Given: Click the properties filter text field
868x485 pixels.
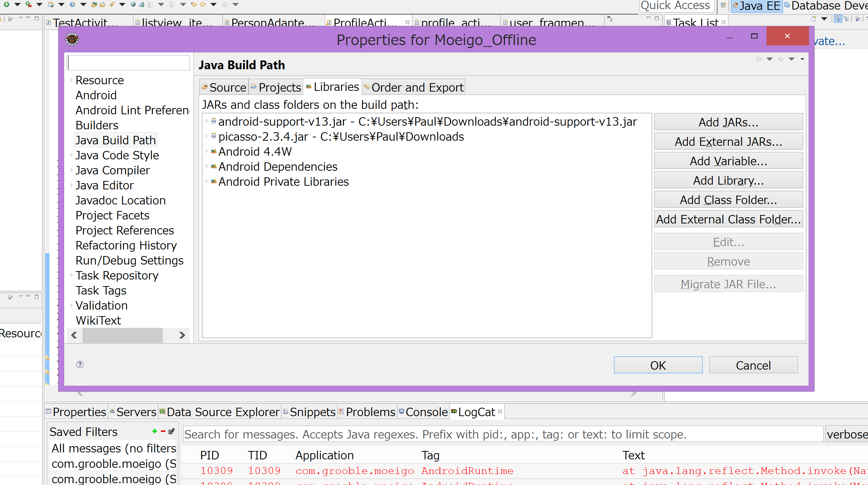Looking at the screenshot, I should [x=128, y=63].
